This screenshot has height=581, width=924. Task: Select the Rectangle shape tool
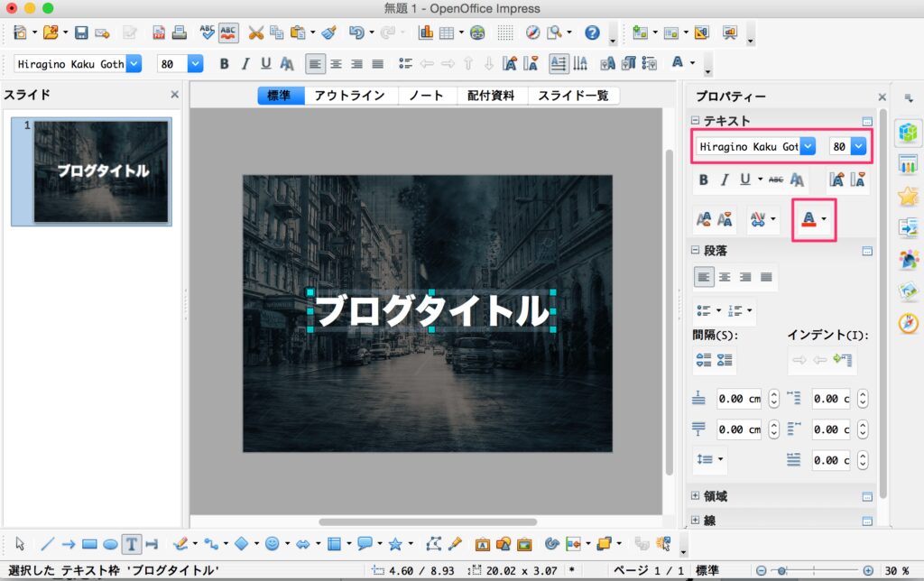(89, 544)
